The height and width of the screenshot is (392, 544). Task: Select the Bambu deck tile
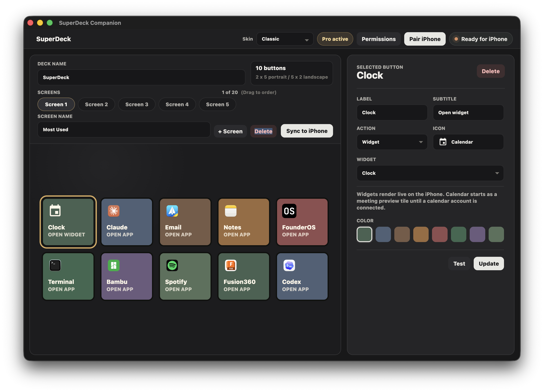pyautogui.click(x=127, y=277)
